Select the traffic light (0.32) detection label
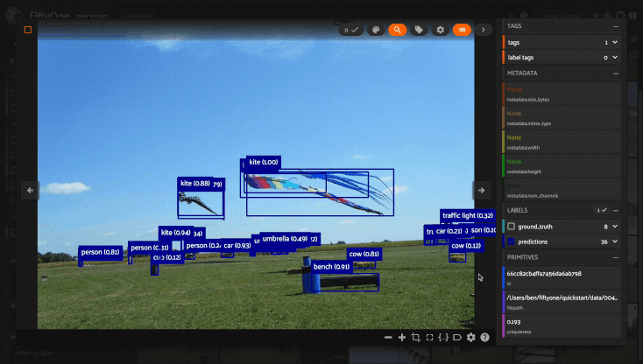The height and width of the screenshot is (364, 643). pos(468,215)
